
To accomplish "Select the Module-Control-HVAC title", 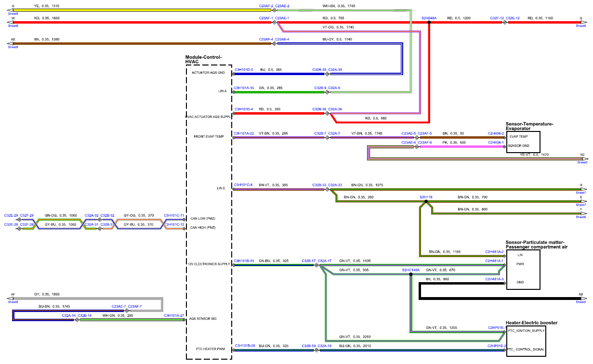I will coord(204,59).
